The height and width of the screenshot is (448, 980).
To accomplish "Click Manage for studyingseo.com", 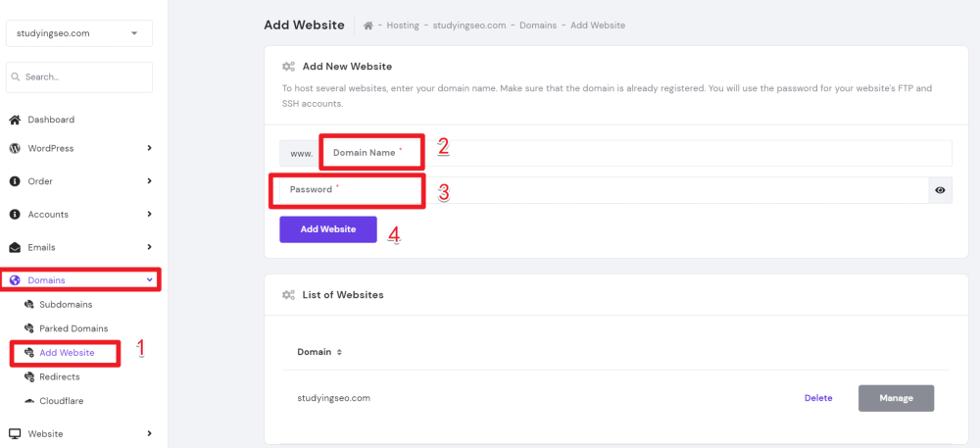I will [897, 398].
